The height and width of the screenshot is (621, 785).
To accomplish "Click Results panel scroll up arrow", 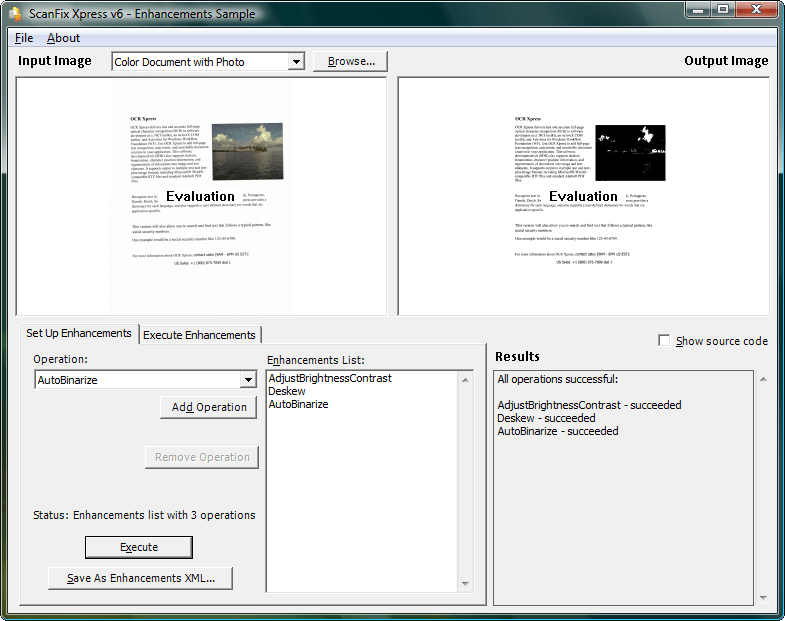I will pyautogui.click(x=763, y=379).
